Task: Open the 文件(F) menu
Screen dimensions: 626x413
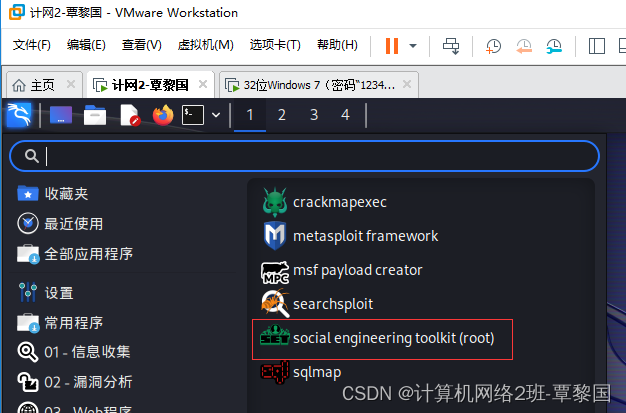Action: point(32,45)
